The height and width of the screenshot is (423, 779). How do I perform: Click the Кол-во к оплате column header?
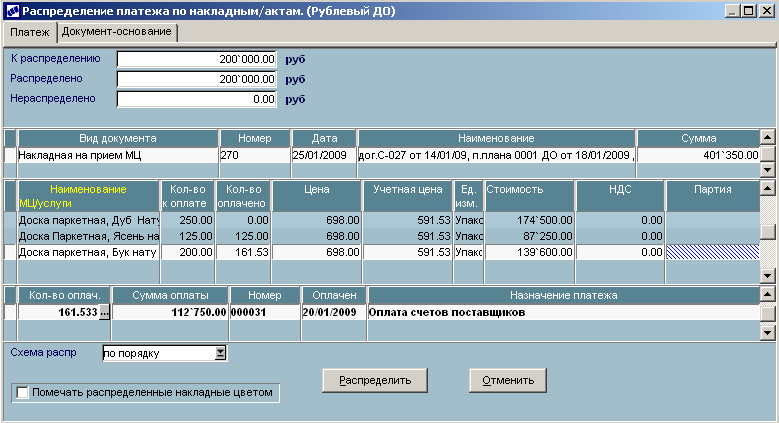pyautogui.click(x=187, y=196)
